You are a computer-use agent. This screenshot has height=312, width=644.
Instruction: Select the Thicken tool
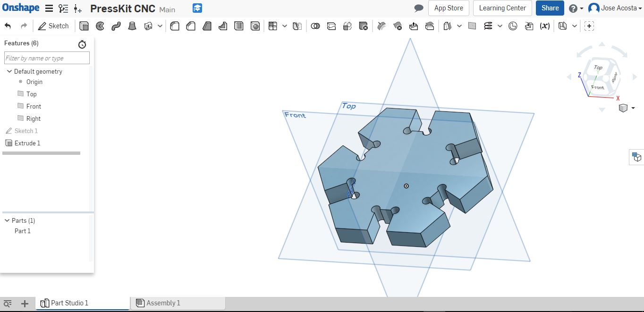pyautogui.click(x=148, y=26)
